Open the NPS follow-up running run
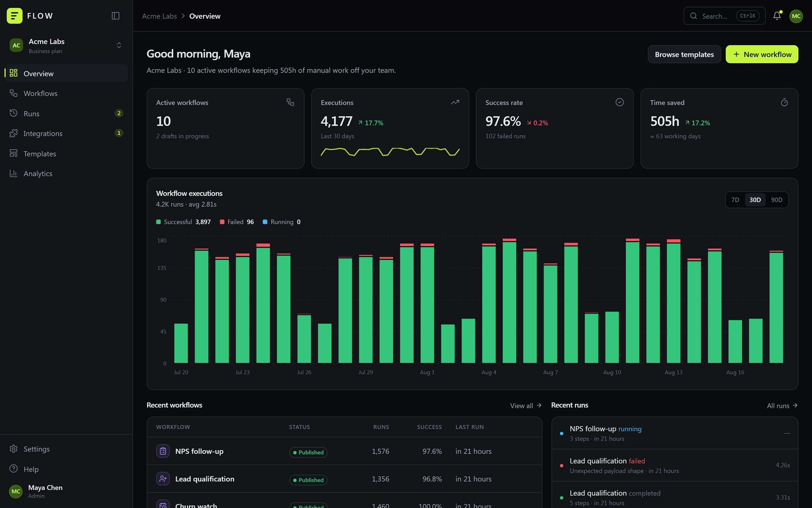The height and width of the screenshot is (508, 812). [x=675, y=433]
